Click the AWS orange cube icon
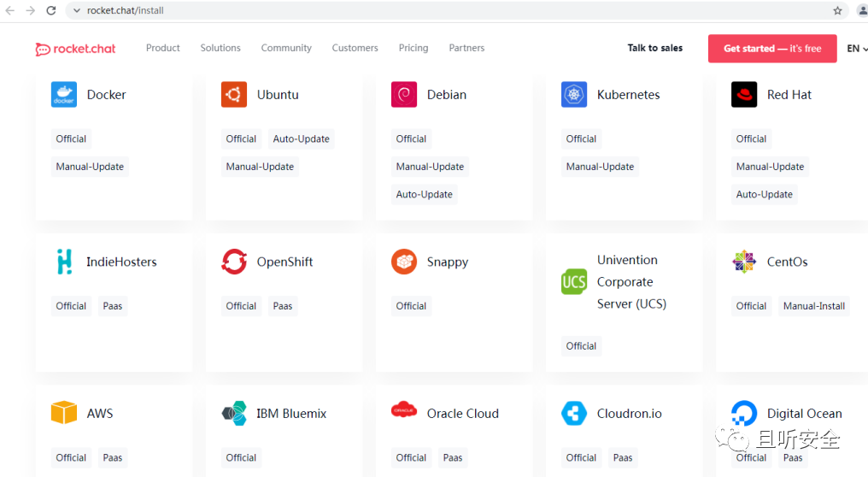The height and width of the screenshot is (477, 868). point(64,413)
